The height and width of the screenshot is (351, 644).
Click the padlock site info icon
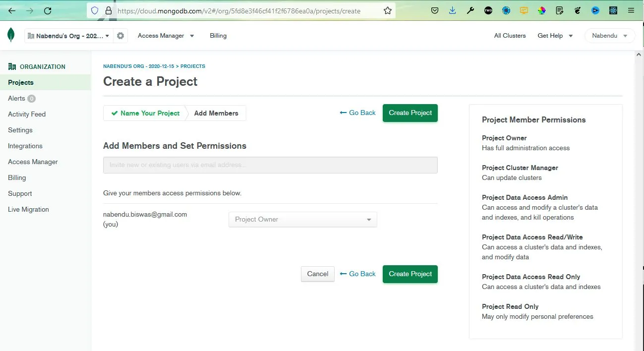[x=108, y=10]
